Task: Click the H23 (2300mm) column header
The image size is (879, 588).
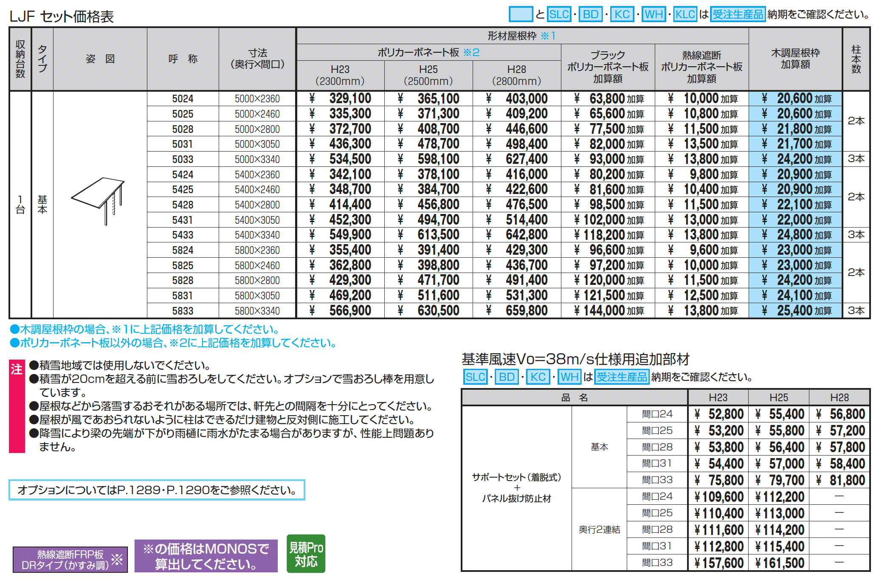Action: tap(340, 75)
